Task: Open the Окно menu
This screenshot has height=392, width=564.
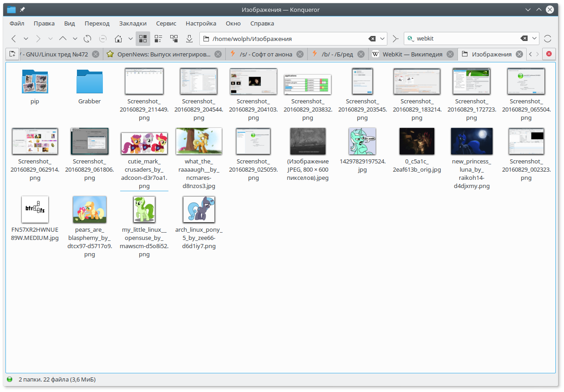Action: [x=233, y=23]
